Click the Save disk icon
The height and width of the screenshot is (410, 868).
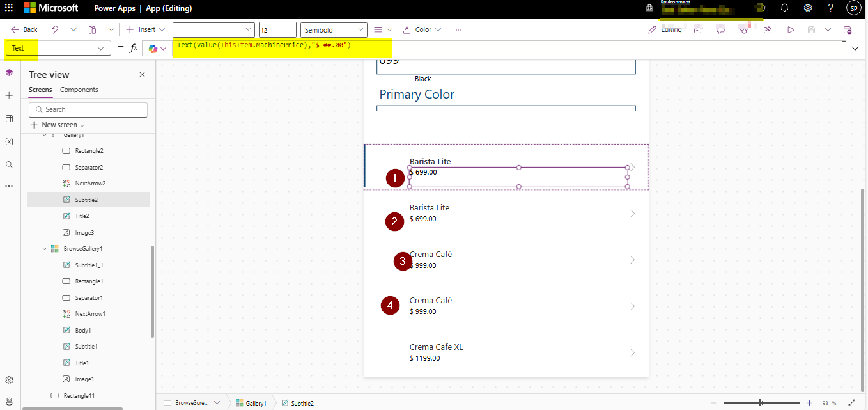[x=811, y=29]
